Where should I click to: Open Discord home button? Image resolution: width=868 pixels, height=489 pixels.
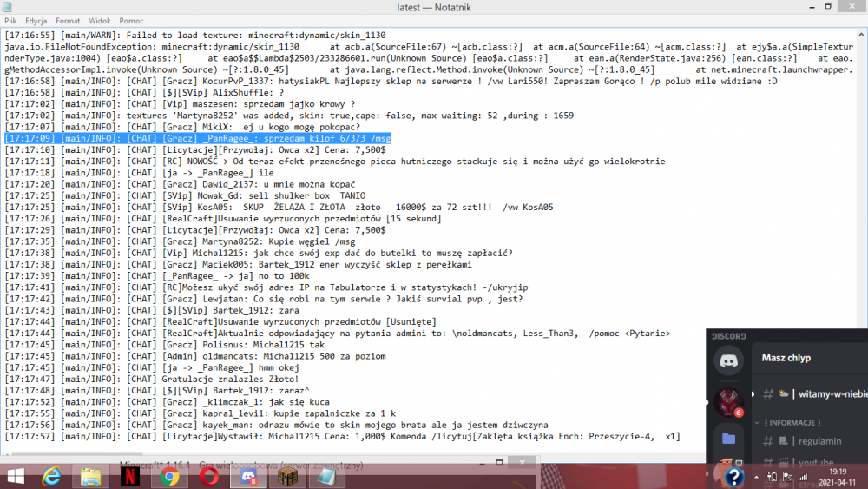click(x=727, y=360)
